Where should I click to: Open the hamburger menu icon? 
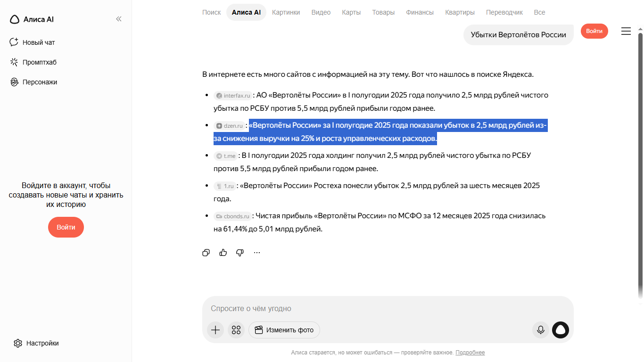626,31
